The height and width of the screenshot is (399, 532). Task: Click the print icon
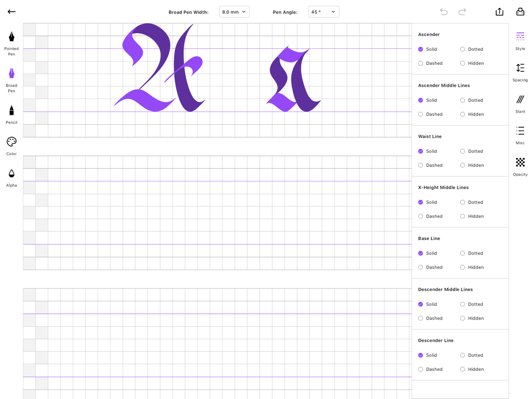[x=520, y=11]
